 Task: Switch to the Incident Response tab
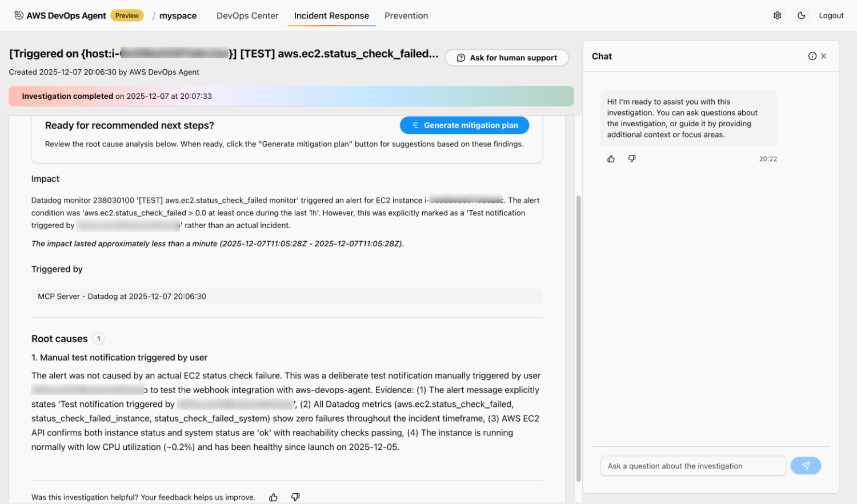tap(331, 15)
